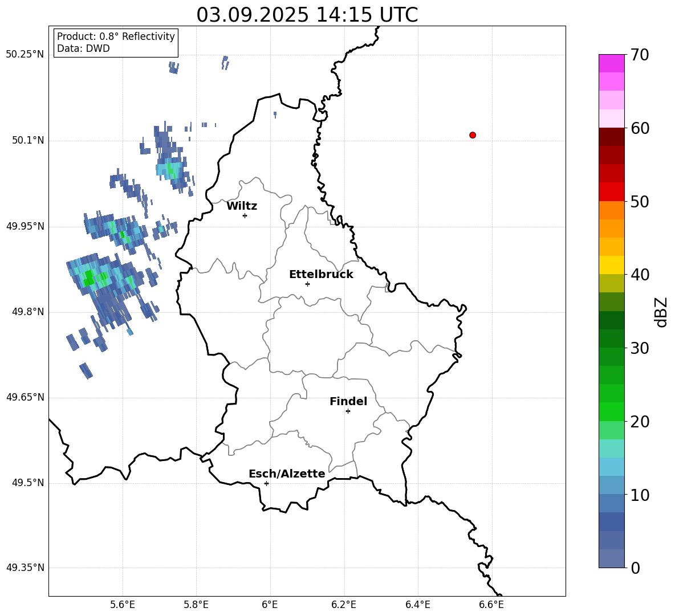Click the Esch/Alzette city label
This screenshot has height=616, width=675.
tap(287, 474)
